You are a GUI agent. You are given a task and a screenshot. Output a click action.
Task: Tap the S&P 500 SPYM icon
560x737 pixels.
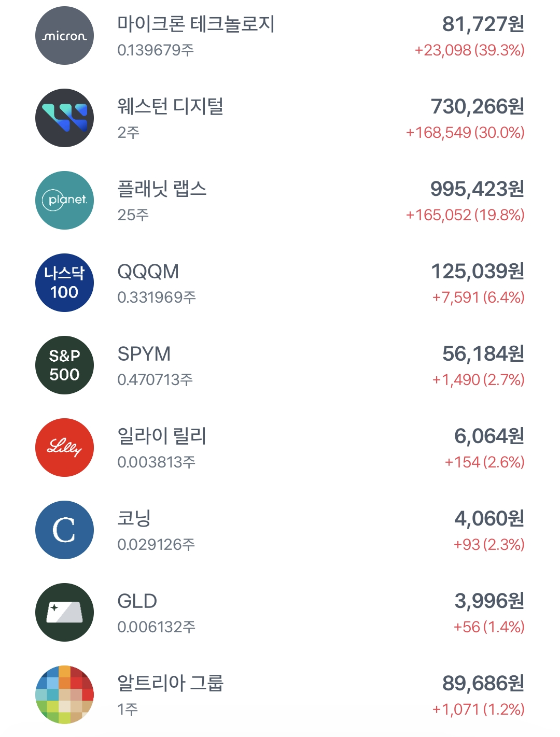64,365
